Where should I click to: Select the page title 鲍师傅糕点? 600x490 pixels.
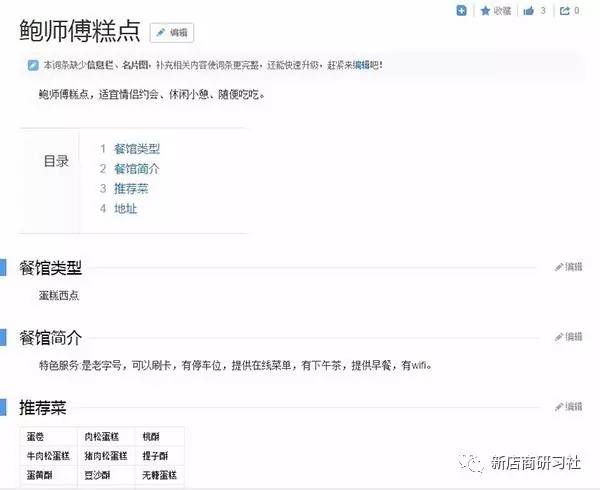pyautogui.click(x=80, y=31)
